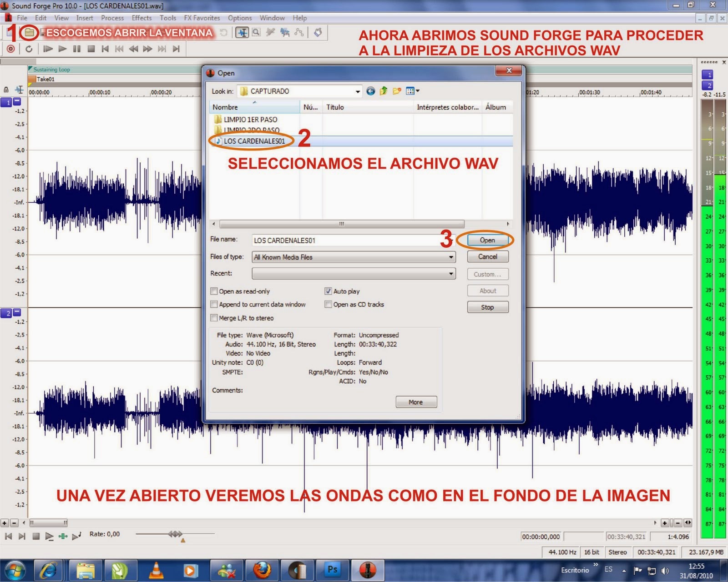Open Firefox from the taskbar
Viewport: 728px width, 582px height.
[262, 570]
